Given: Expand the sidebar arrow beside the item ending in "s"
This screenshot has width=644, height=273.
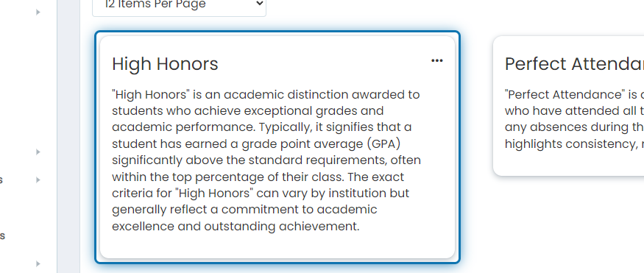Looking at the screenshot, I should coord(38,180).
